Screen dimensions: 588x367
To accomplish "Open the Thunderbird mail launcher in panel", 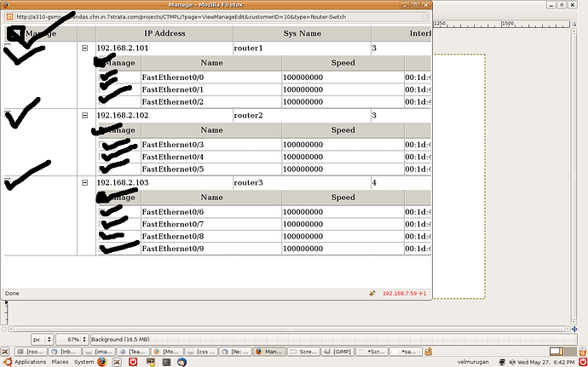I will (182, 362).
